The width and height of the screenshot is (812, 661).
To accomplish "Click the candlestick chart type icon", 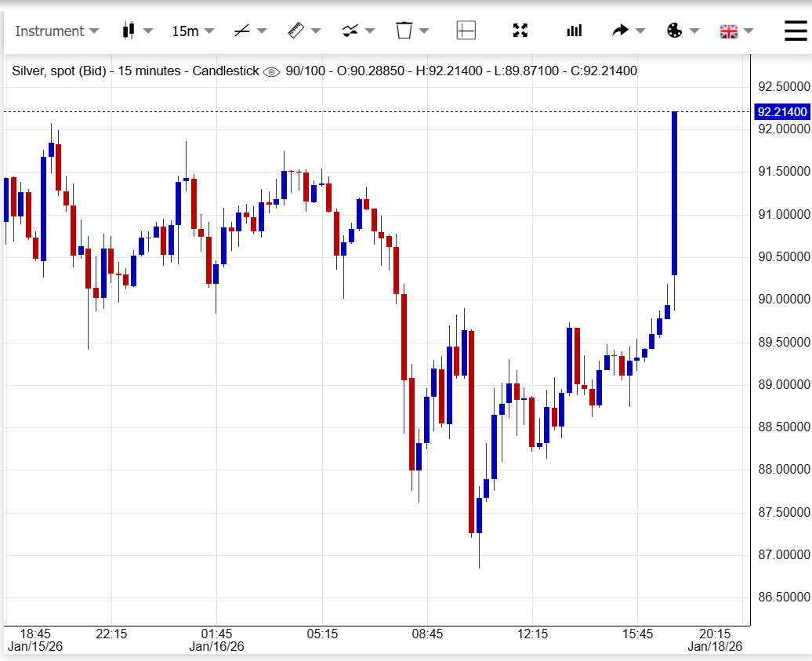I will coord(129,31).
